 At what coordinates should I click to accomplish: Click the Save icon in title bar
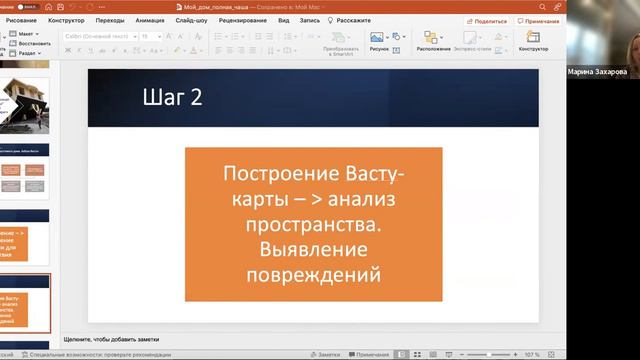60,7
